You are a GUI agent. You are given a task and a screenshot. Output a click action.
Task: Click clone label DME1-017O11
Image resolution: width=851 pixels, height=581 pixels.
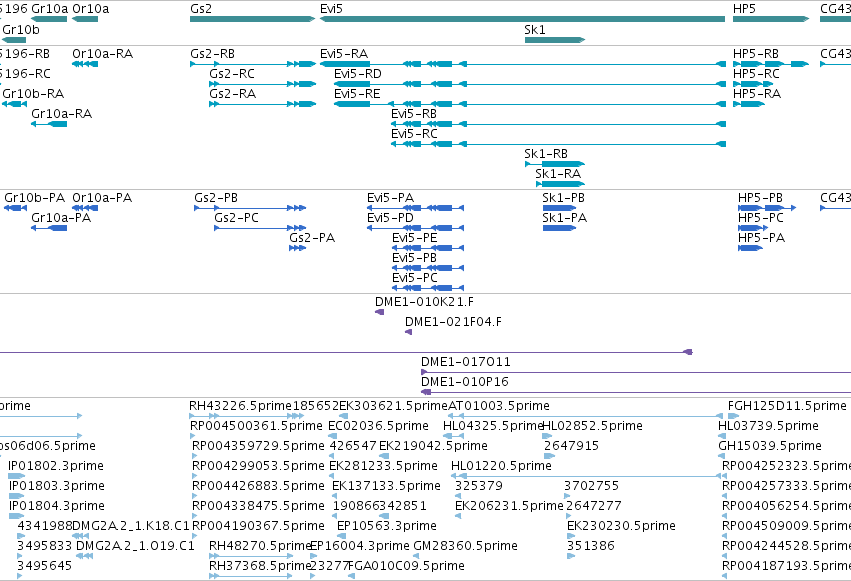(x=466, y=362)
